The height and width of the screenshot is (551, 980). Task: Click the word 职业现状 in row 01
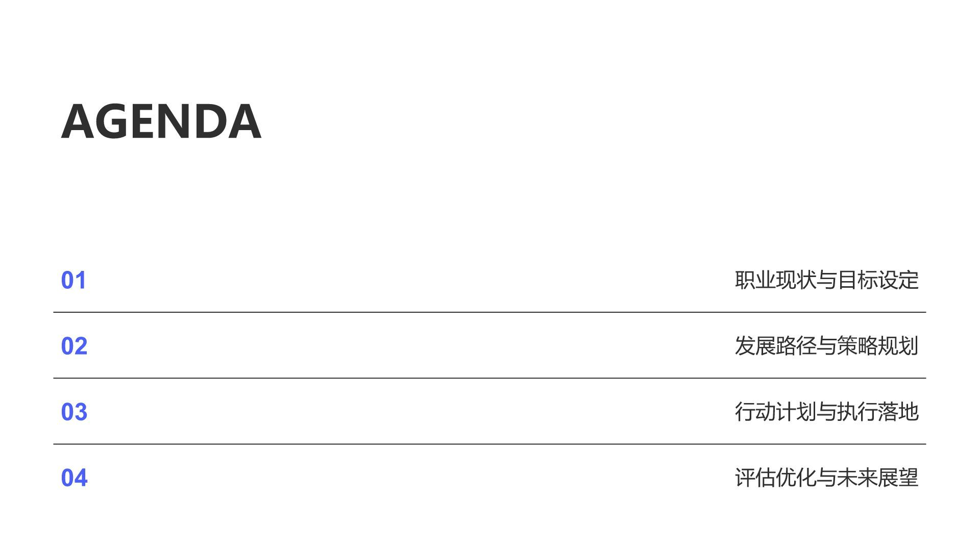pos(775,280)
